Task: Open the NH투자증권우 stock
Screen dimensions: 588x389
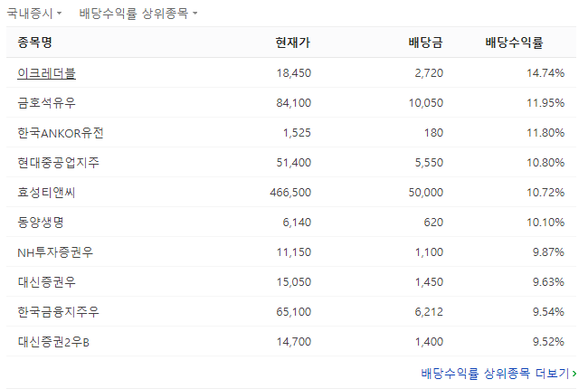Action: point(54,252)
